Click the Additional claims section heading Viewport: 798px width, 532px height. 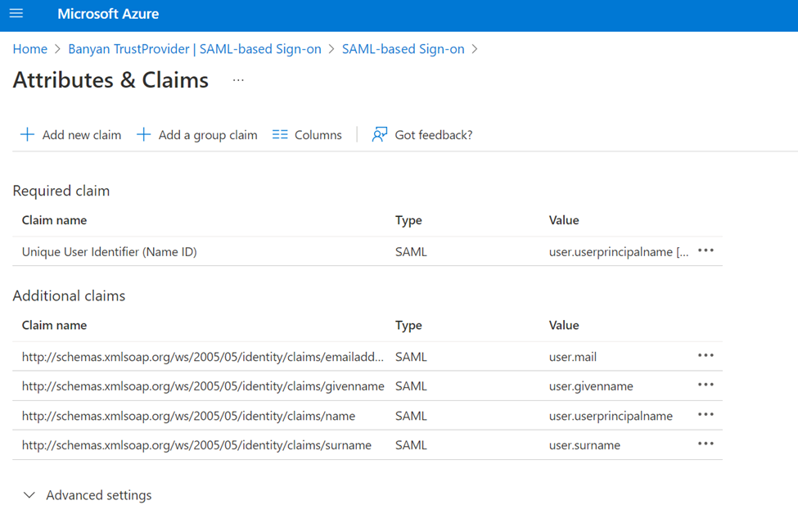[x=69, y=295]
